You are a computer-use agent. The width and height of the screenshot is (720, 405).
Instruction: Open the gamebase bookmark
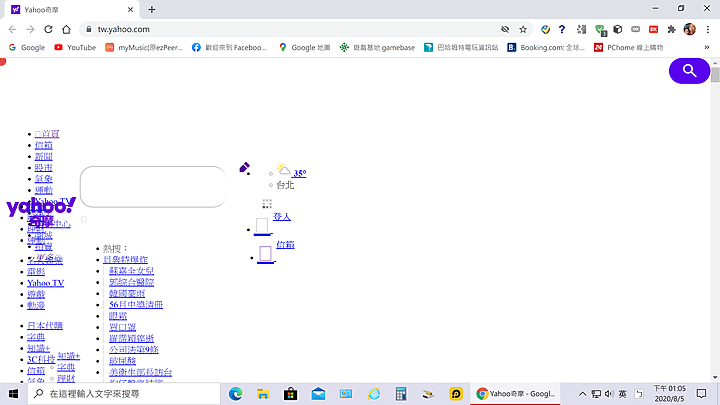(377, 47)
